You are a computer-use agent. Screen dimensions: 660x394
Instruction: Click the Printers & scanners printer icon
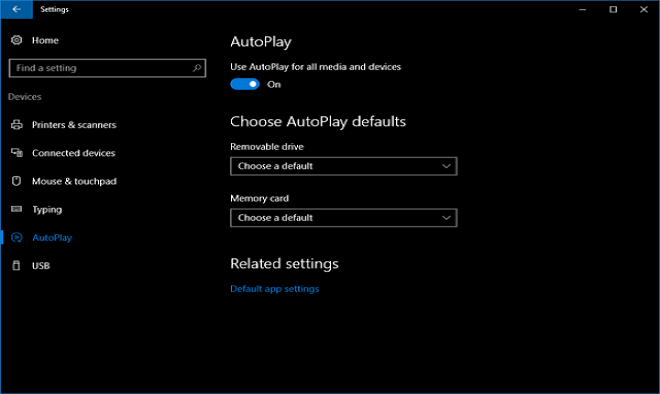(16, 125)
